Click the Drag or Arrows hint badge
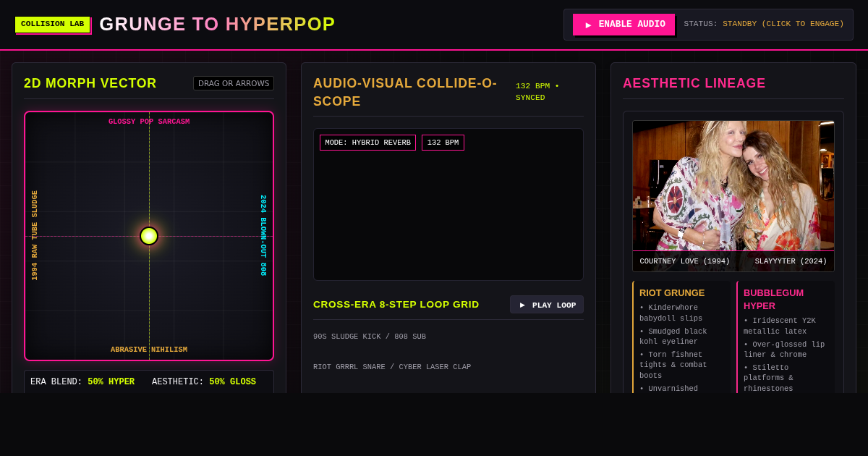The height and width of the screenshot is (456, 868). [234, 84]
